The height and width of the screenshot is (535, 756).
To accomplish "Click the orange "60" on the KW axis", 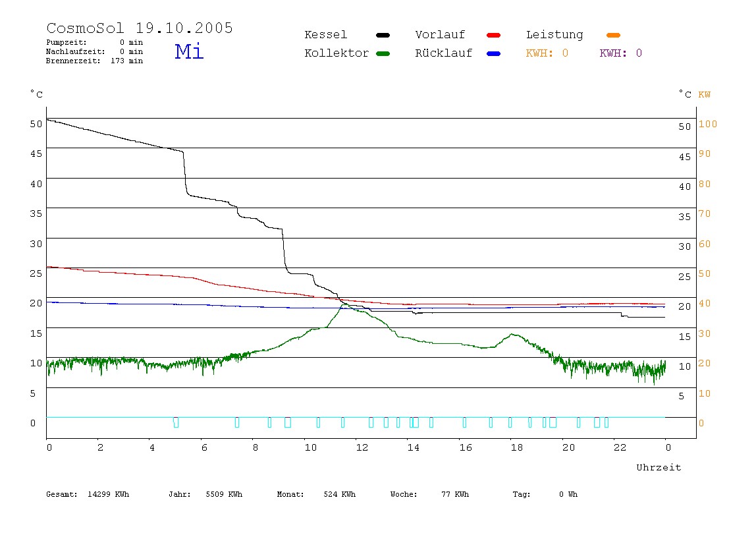I will point(705,244).
